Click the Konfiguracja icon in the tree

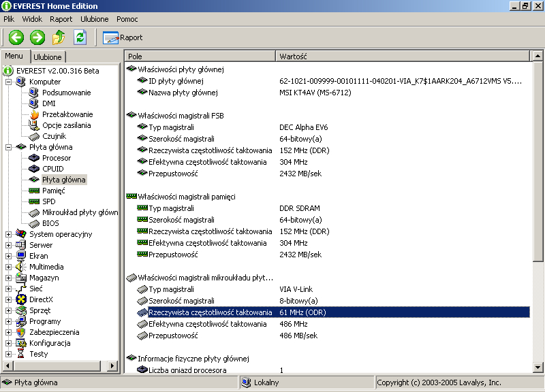coord(21,343)
